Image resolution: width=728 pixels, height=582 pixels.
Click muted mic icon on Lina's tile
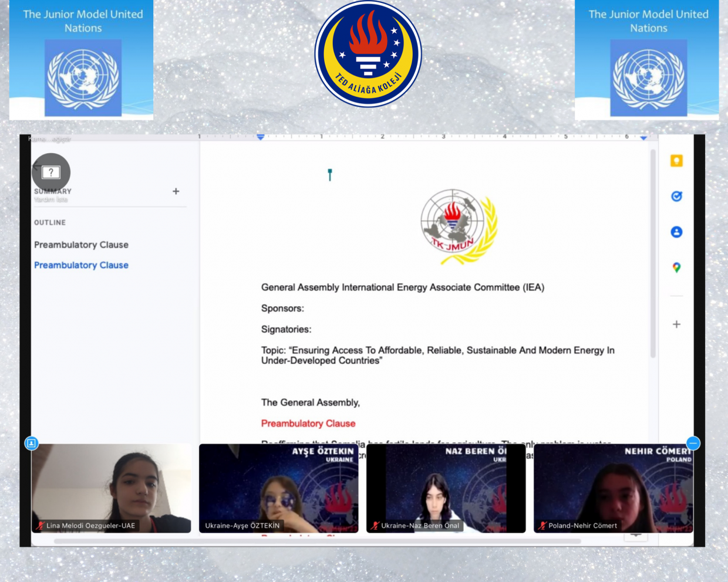[39, 526]
